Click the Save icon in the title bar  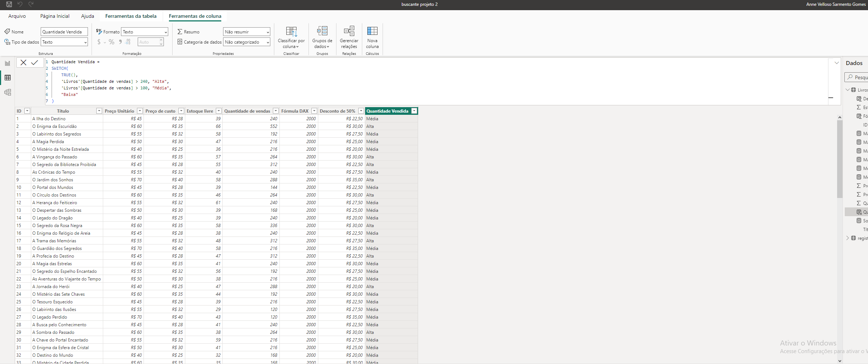pyautogui.click(x=9, y=4)
